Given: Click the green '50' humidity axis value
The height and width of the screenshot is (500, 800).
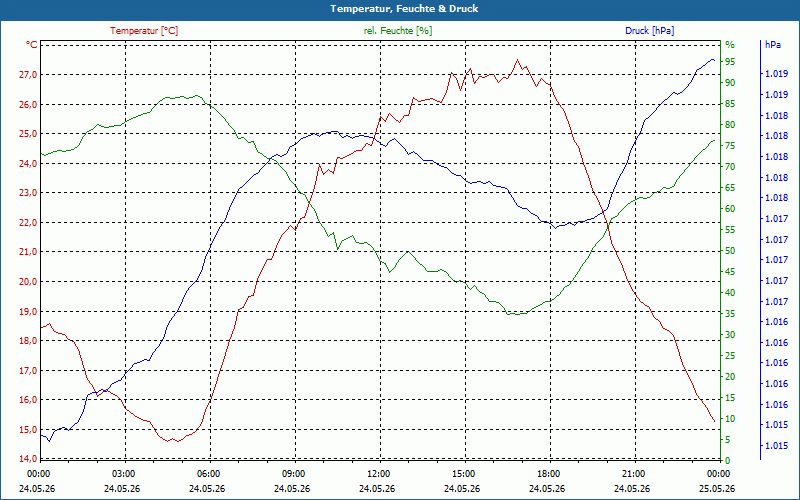Looking at the screenshot, I should [x=730, y=251].
